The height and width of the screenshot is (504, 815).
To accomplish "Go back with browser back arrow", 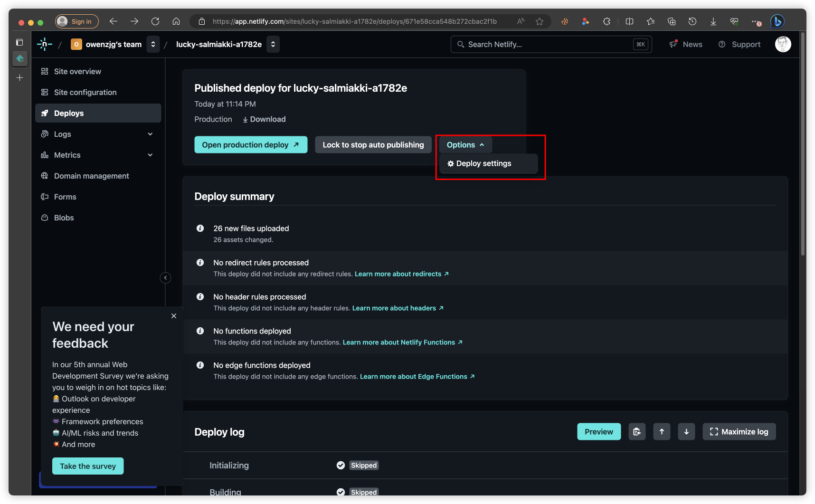I will point(113,21).
